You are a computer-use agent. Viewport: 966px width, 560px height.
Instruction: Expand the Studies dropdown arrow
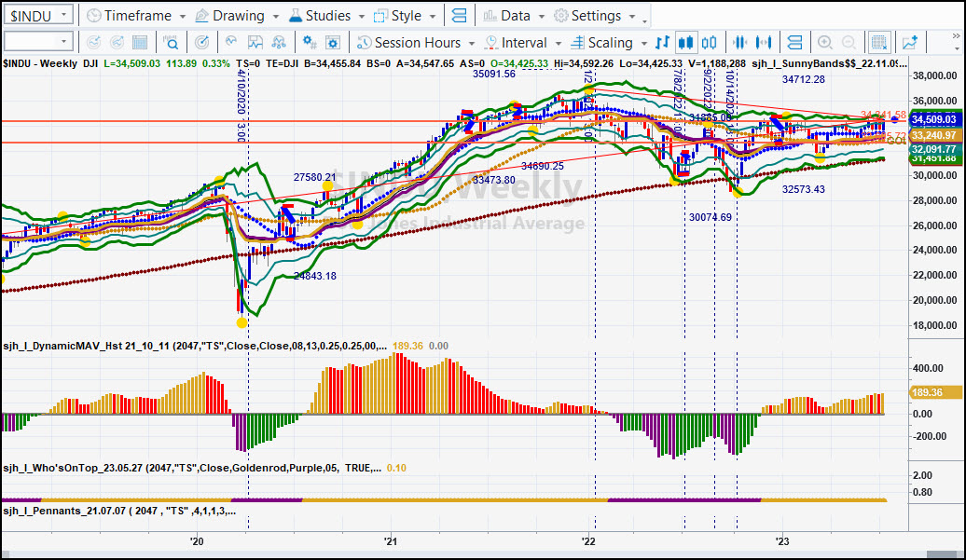(361, 16)
